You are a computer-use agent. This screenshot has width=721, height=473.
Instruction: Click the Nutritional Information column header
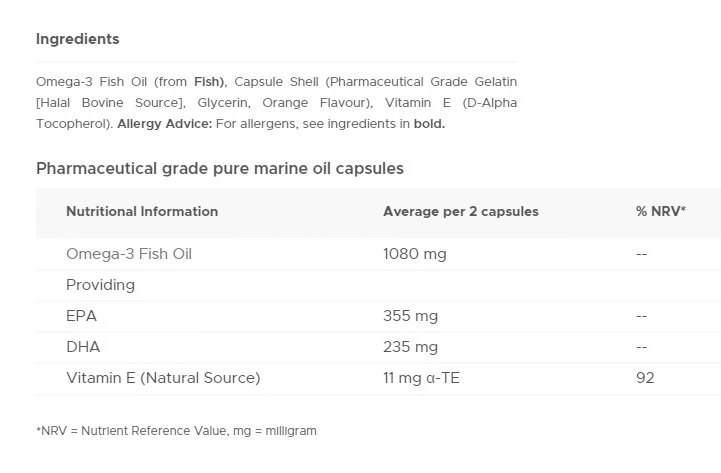(142, 211)
